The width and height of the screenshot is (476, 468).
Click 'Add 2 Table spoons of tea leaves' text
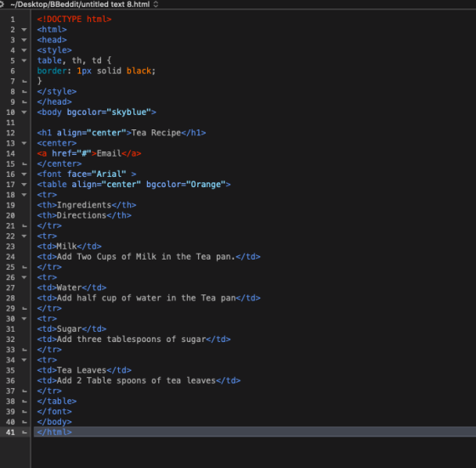coord(136,381)
